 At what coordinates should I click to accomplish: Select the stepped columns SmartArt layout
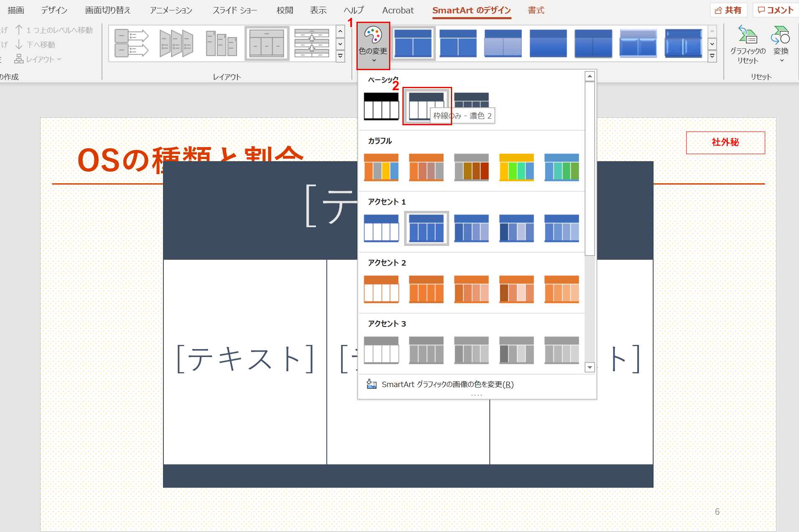click(x=222, y=43)
